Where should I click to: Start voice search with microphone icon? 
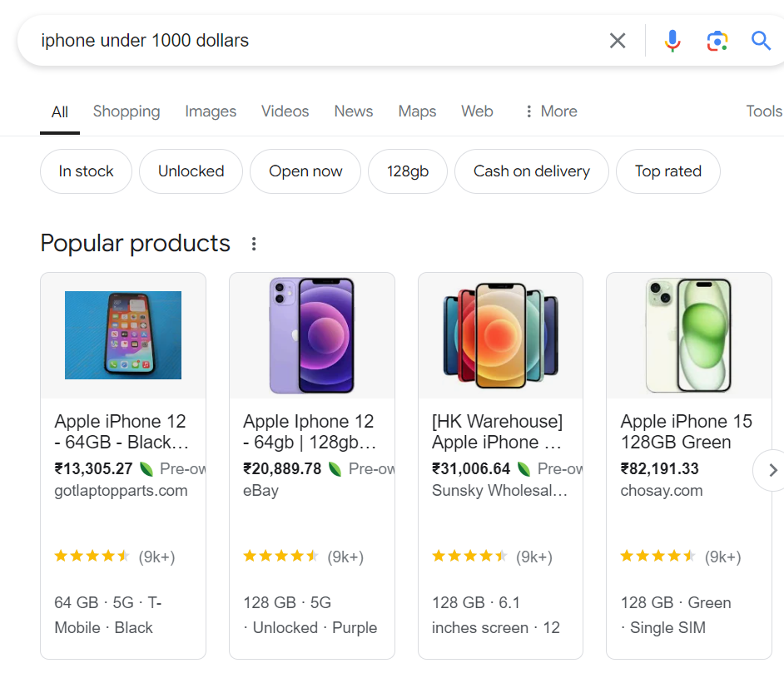point(672,41)
